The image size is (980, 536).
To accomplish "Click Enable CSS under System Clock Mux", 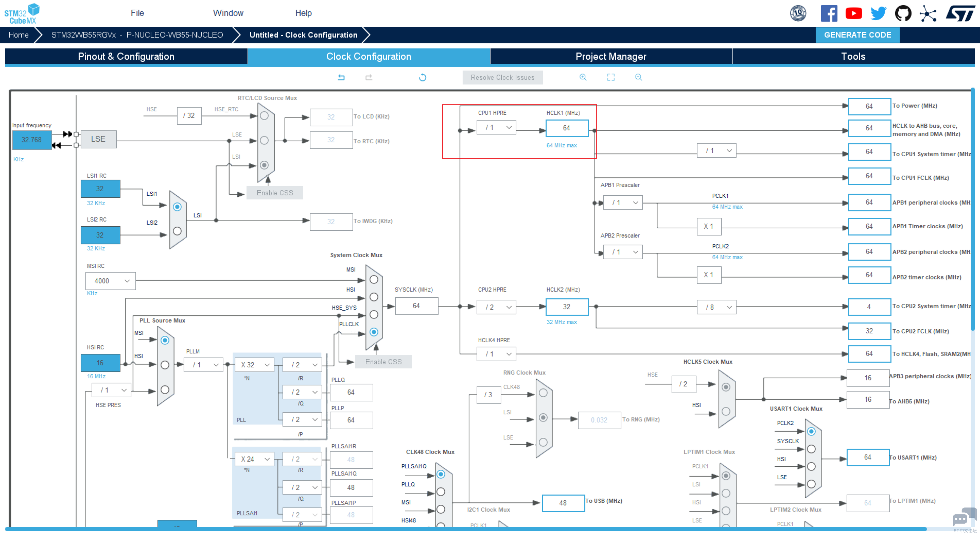I will [x=383, y=362].
